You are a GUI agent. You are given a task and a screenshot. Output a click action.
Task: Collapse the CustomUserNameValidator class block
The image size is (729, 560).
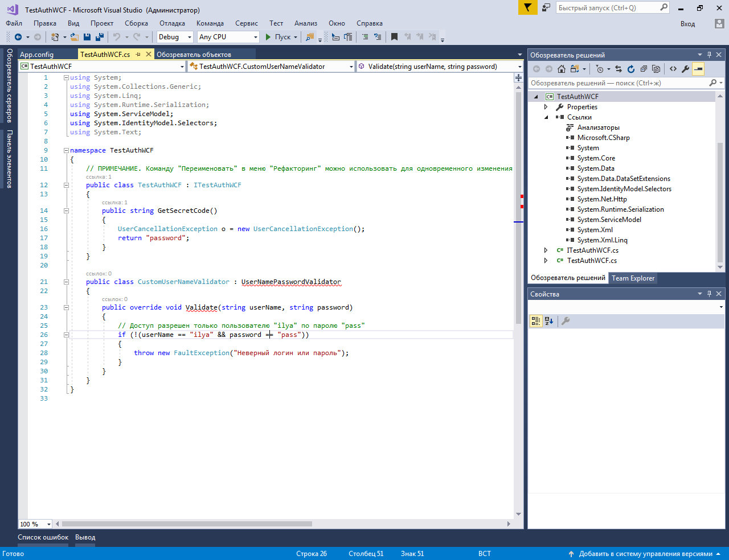(66, 282)
